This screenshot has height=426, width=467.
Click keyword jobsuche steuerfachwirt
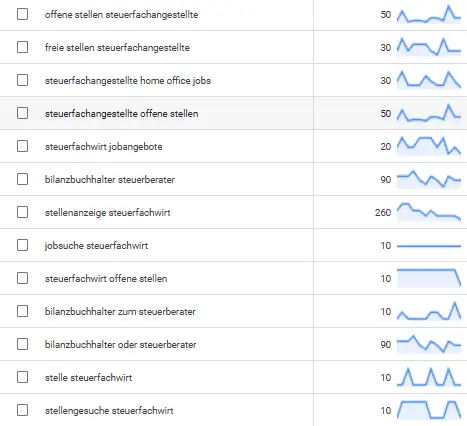click(x=96, y=246)
